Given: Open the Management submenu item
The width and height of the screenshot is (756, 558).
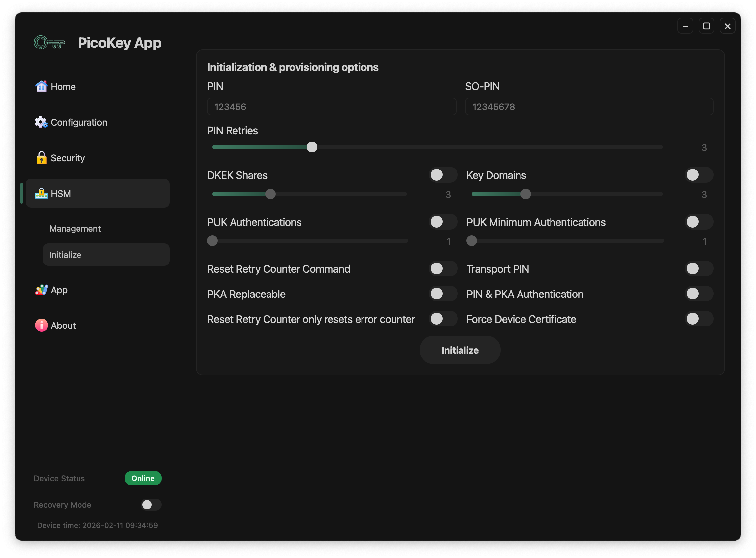Looking at the screenshot, I should (x=75, y=229).
